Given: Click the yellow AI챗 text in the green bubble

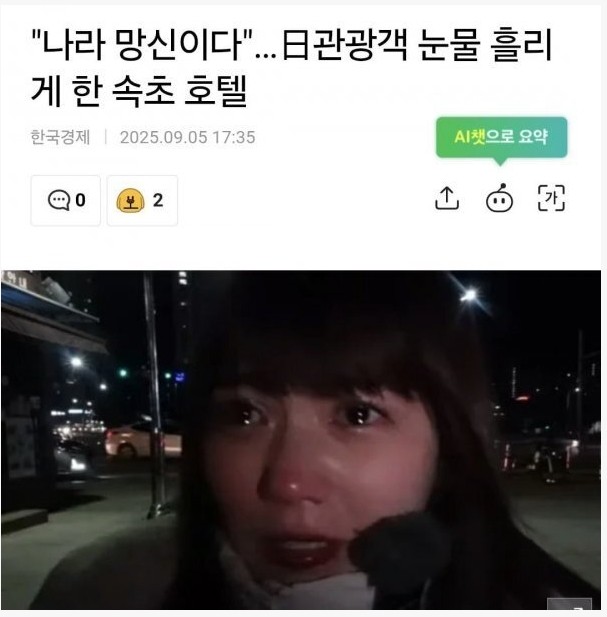Looking at the screenshot, I should 470,137.
